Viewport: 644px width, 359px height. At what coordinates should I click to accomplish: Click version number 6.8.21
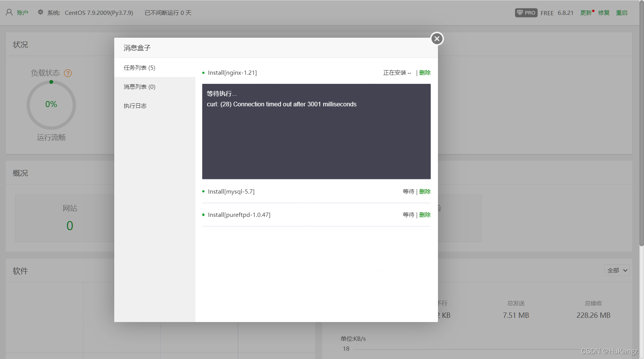tap(566, 13)
